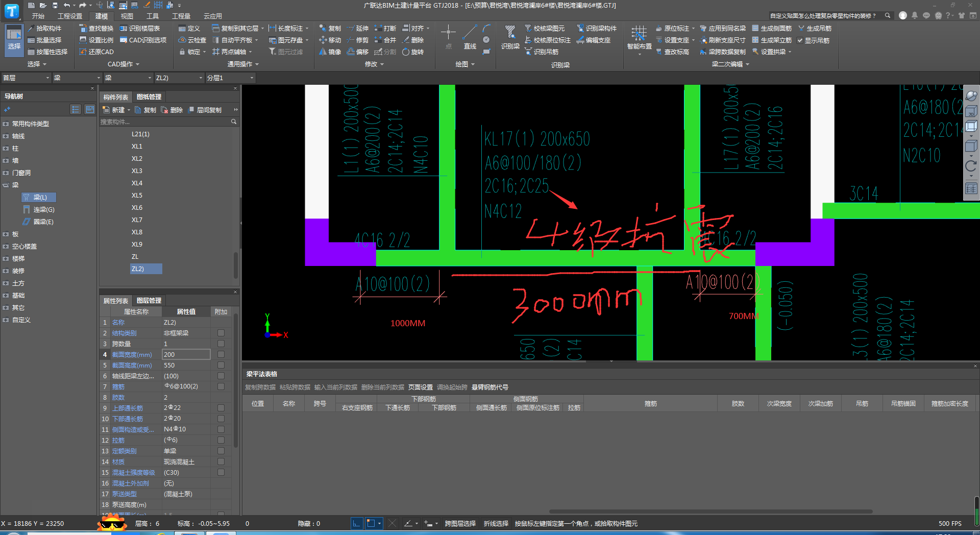Click 原位标注 in-place annotation tool
This screenshot has height=535, width=980.
pos(675,29)
